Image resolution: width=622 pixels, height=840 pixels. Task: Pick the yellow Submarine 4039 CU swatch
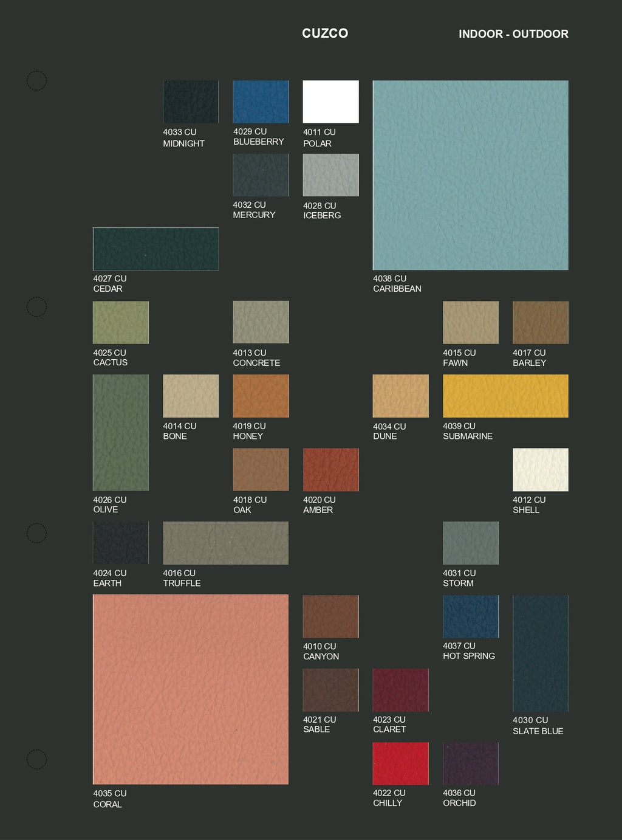tap(506, 396)
